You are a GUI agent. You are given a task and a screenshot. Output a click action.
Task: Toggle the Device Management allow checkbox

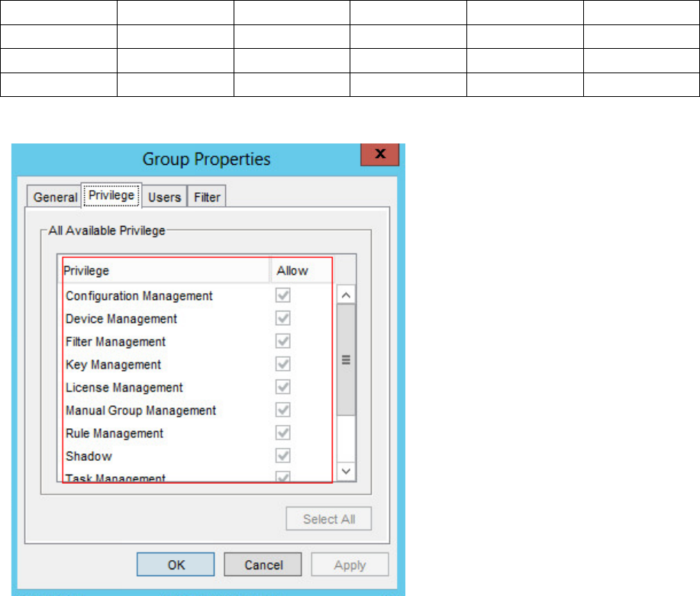click(283, 319)
